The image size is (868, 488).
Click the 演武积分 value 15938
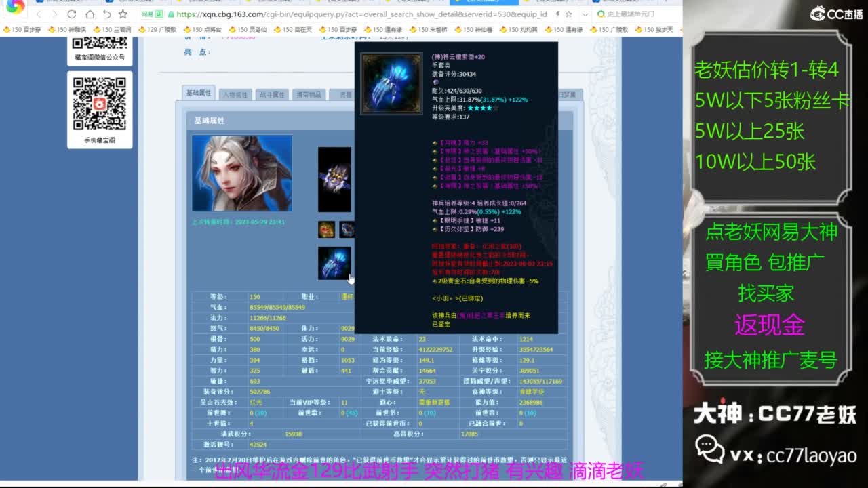click(x=294, y=434)
